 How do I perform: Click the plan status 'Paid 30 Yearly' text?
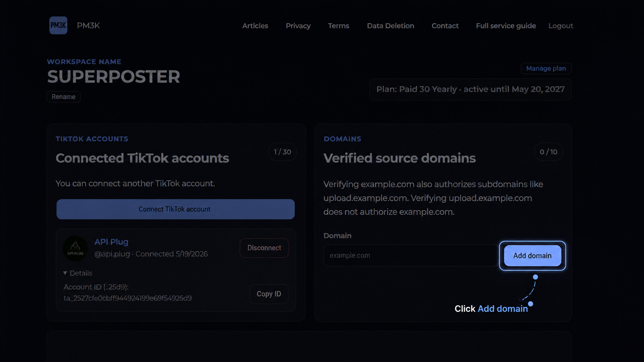pyautogui.click(x=470, y=89)
